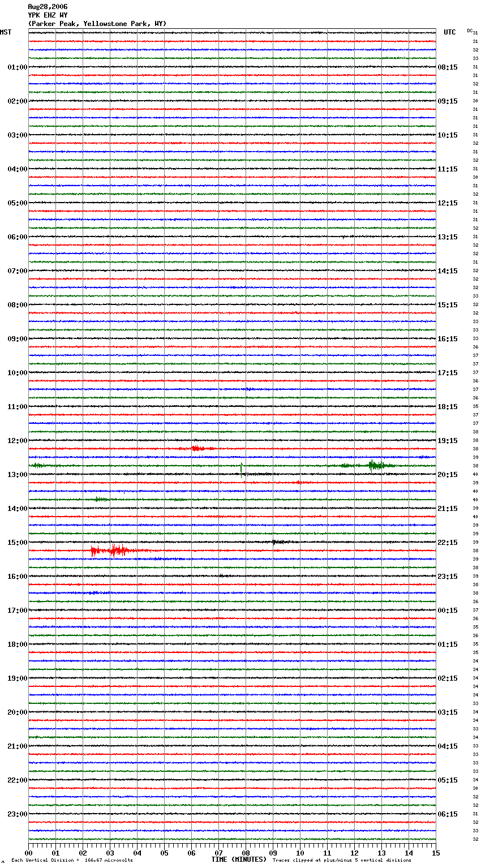Screen dimensions: 481x868
Task: Click minute 00 tick label on time axis
Action: point(28,853)
